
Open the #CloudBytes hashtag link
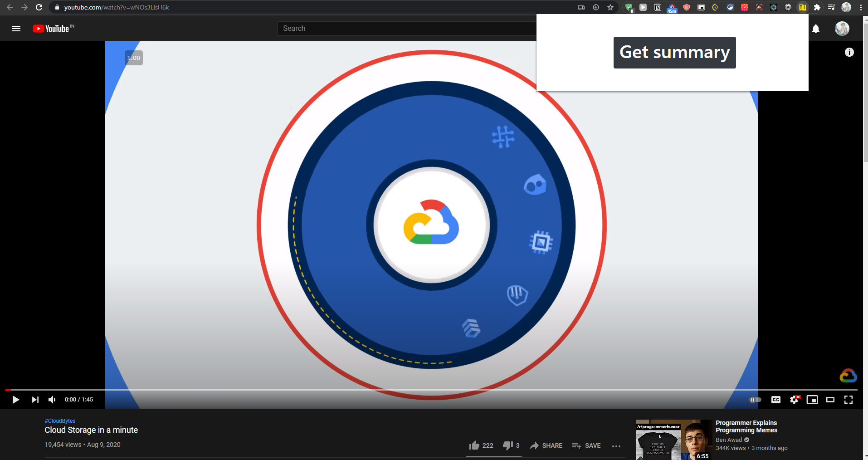click(60, 421)
